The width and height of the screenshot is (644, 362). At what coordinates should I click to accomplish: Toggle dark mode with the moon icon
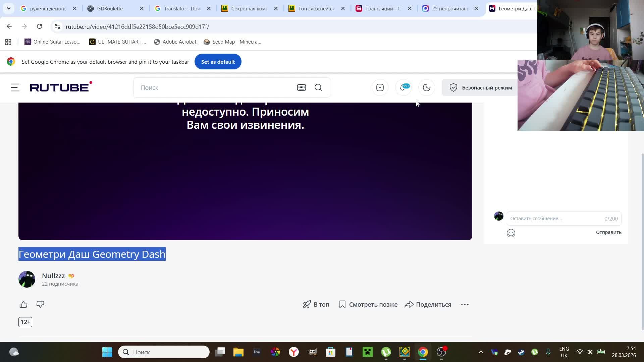[426, 87]
